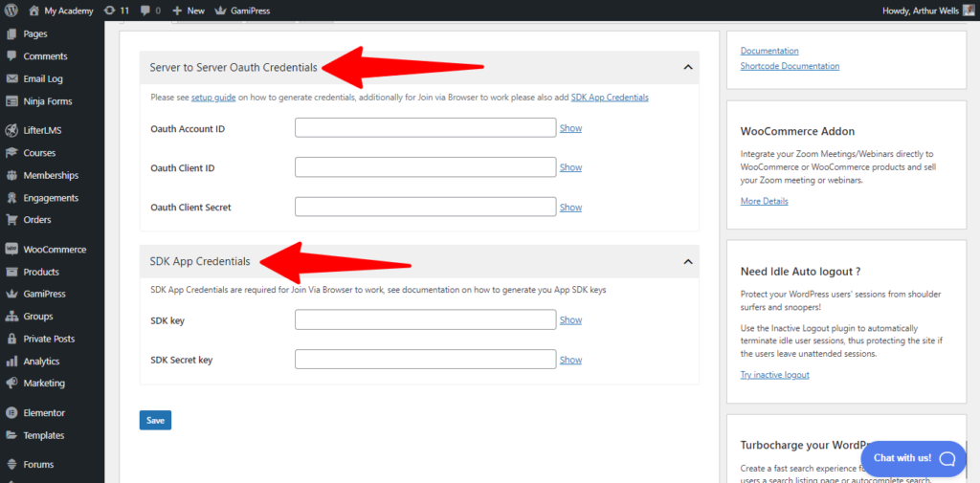This screenshot has width=980, height=483.
Task: Click the updates icon showing 11
Action: click(x=110, y=11)
